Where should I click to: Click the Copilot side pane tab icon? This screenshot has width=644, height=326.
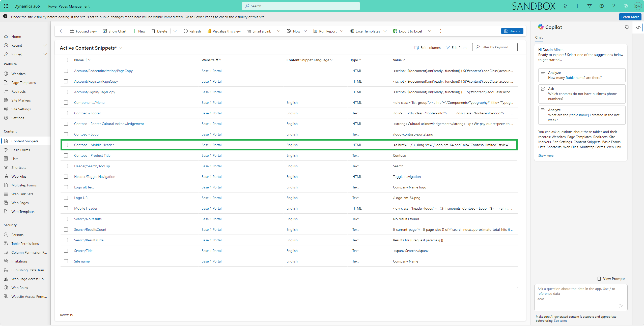[638, 27]
